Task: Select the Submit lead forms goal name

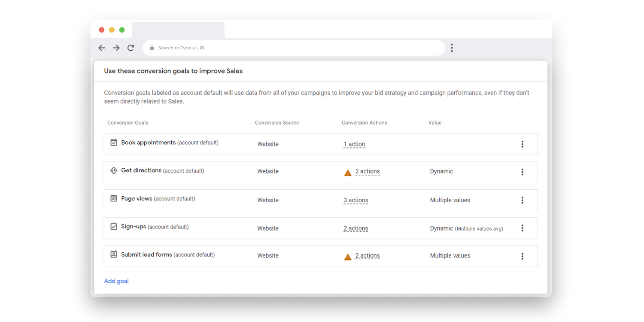Action: point(146,255)
